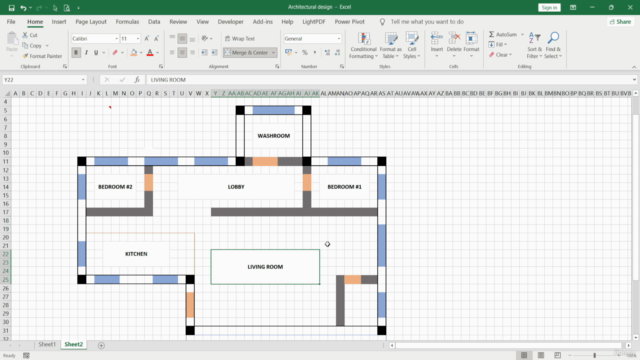Expand the formula bar
The image size is (640, 360).
[634, 80]
